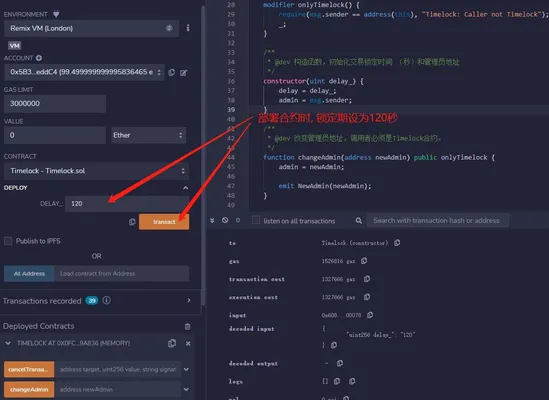Enable Publish to IPFS checkbox
The width and height of the screenshot is (549, 400).
point(8,241)
